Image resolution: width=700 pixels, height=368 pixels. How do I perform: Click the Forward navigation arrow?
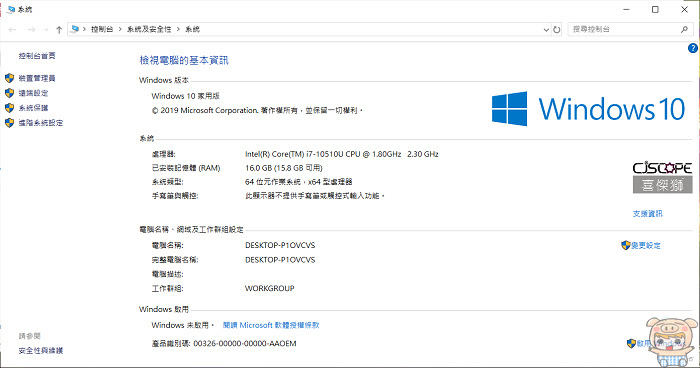31,29
